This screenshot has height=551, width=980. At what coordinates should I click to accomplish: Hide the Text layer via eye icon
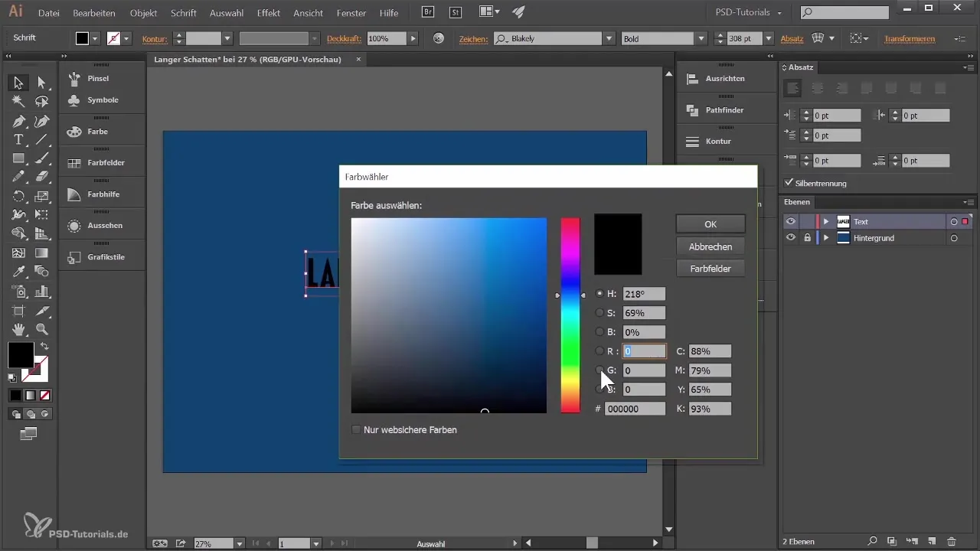click(791, 221)
